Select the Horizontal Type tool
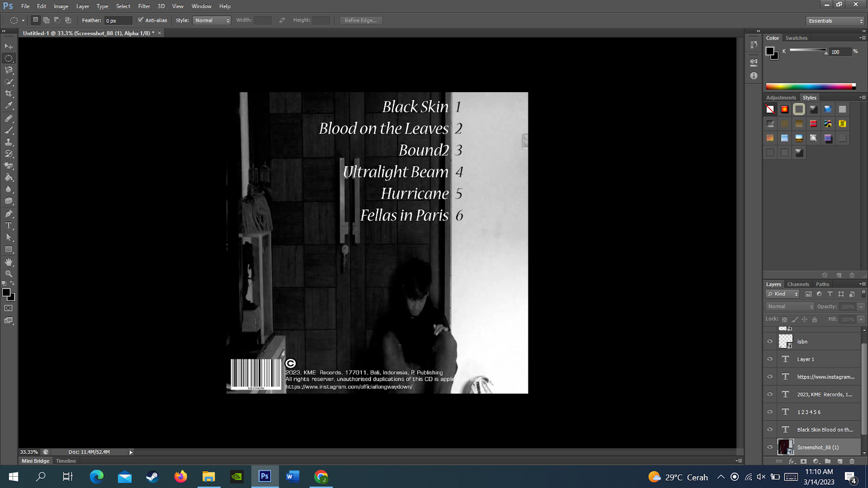The height and width of the screenshot is (488, 868). tap(9, 226)
